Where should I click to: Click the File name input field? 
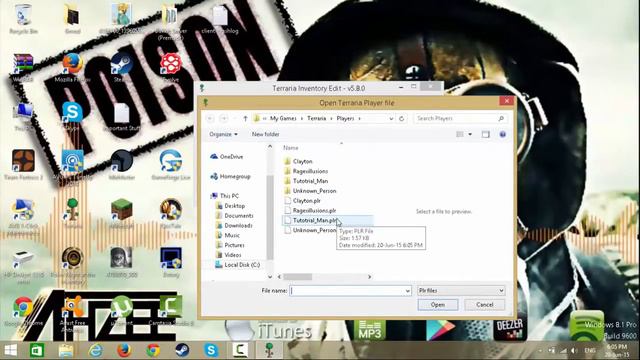click(350, 291)
